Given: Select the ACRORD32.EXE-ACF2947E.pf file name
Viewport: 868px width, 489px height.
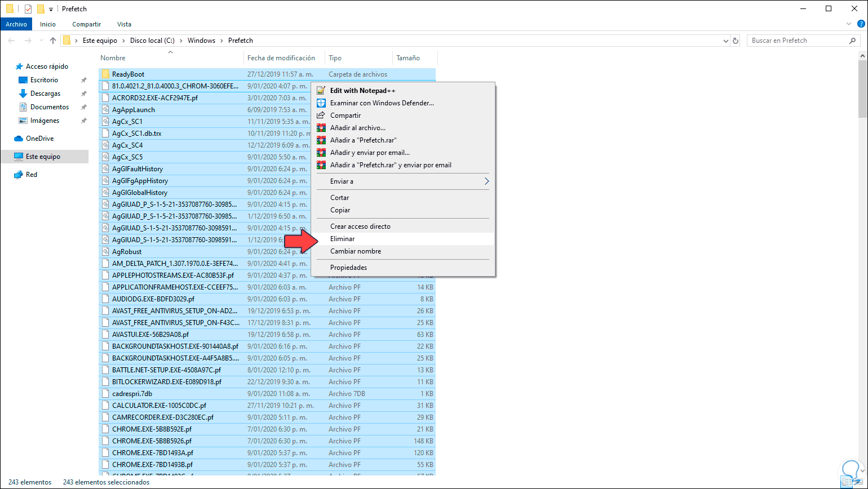Looking at the screenshot, I should (x=155, y=98).
